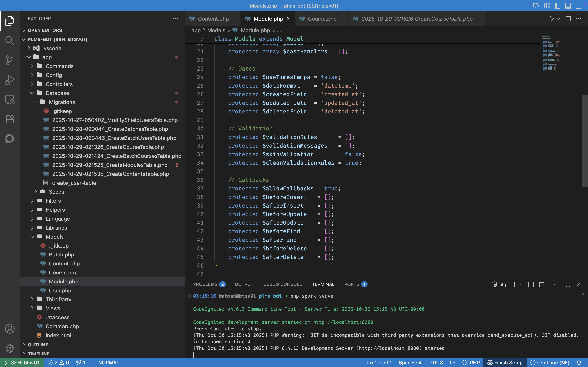Switch to the Course.php editor tab
The image size is (588, 367).
tap(322, 19)
